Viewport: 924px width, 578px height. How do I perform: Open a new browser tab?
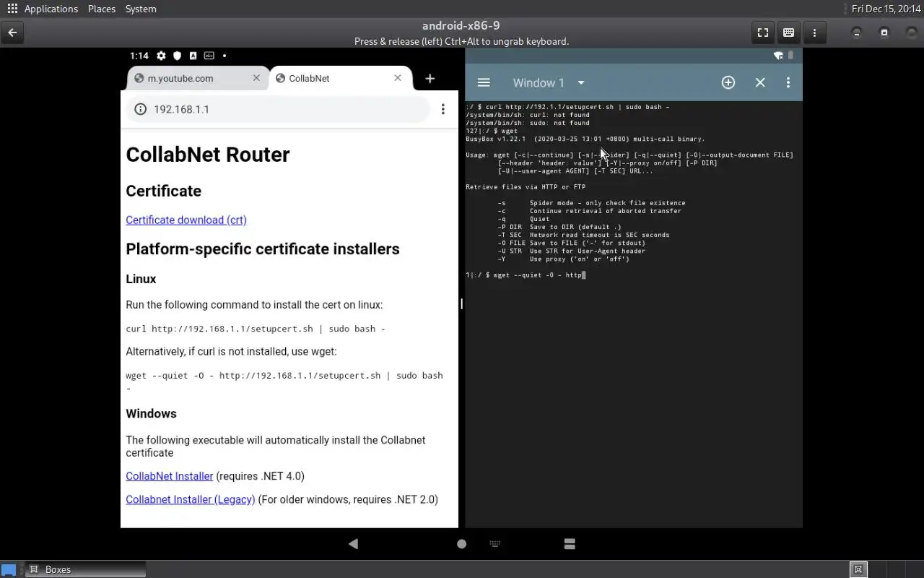[430, 78]
